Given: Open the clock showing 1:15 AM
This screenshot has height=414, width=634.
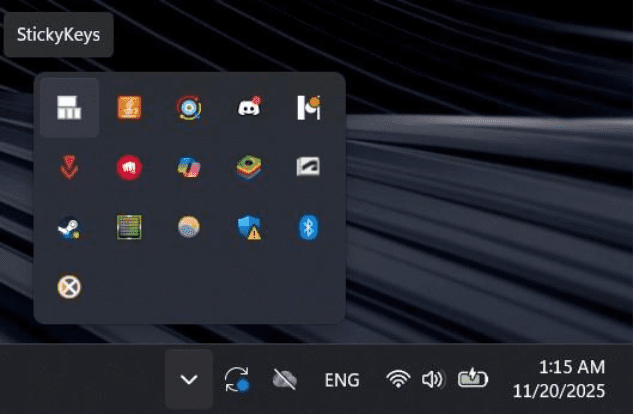Looking at the screenshot, I should [x=572, y=367].
